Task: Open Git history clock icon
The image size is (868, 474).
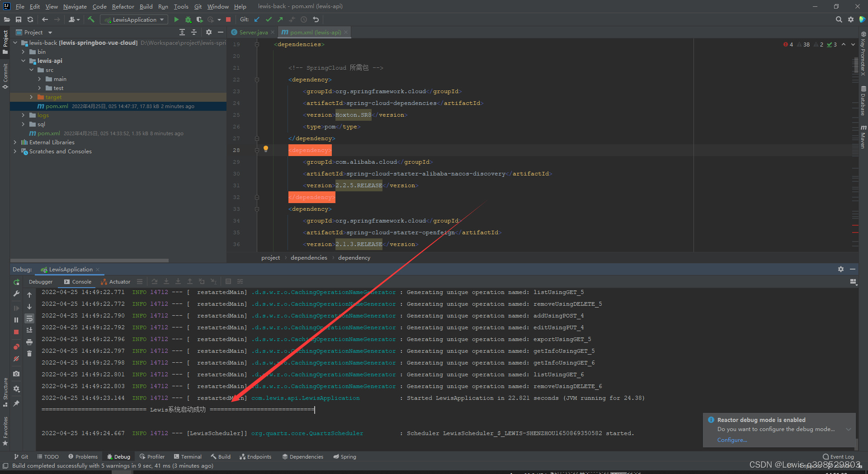Action: pyautogui.click(x=304, y=19)
